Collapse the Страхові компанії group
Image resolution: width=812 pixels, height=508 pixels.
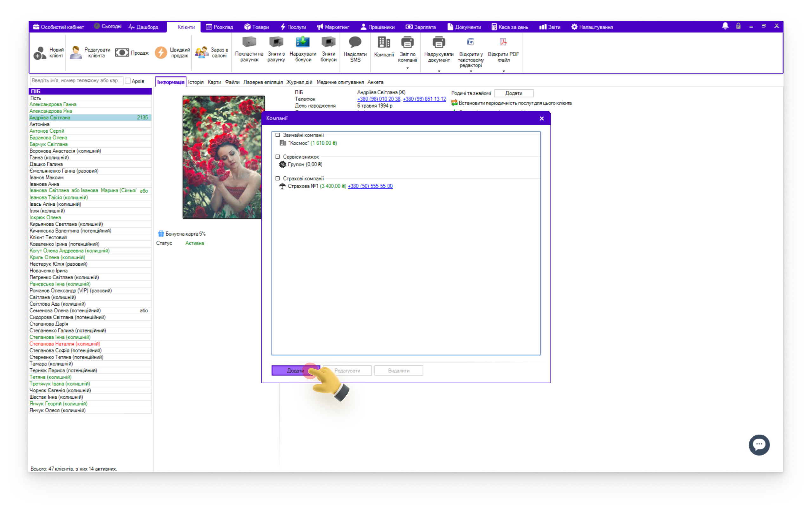coord(278,178)
